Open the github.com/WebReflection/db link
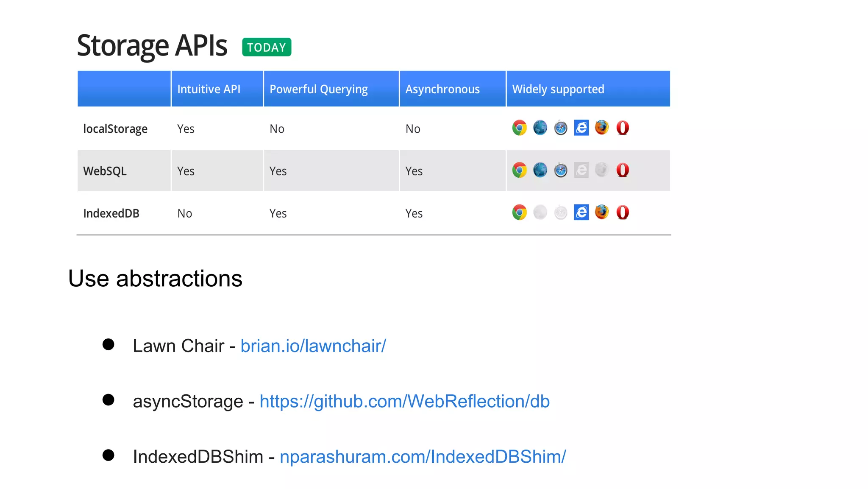This screenshot has width=868, height=489. click(x=404, y=402)
